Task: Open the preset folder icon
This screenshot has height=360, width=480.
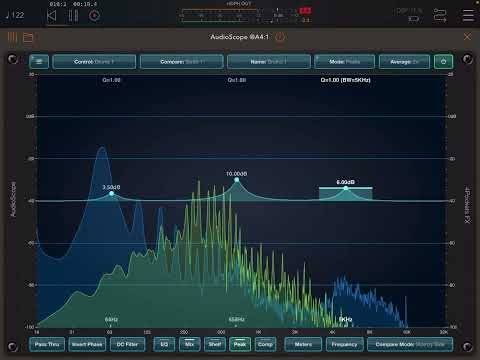Action: click(x=28, y=37)
